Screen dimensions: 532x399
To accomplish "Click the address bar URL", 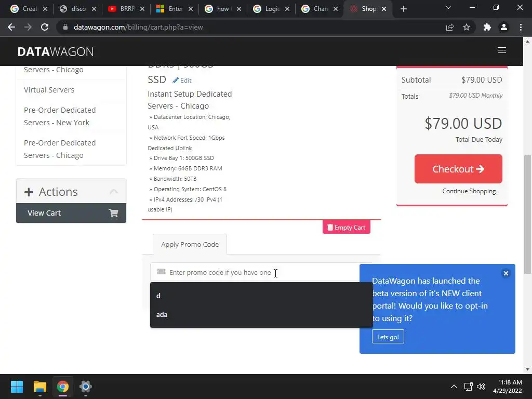I will click(138, 27).
